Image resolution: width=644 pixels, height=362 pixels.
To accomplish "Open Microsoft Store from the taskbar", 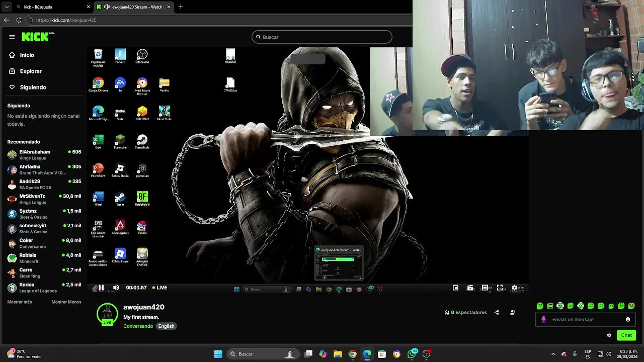I will [x=382, y=354].
